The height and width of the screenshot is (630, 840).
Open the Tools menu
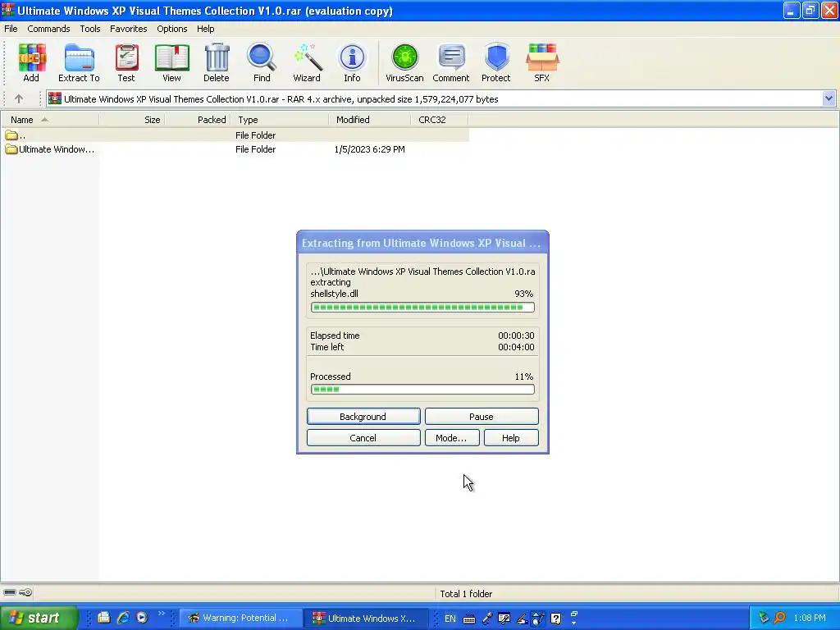click(x=90, y=29)
